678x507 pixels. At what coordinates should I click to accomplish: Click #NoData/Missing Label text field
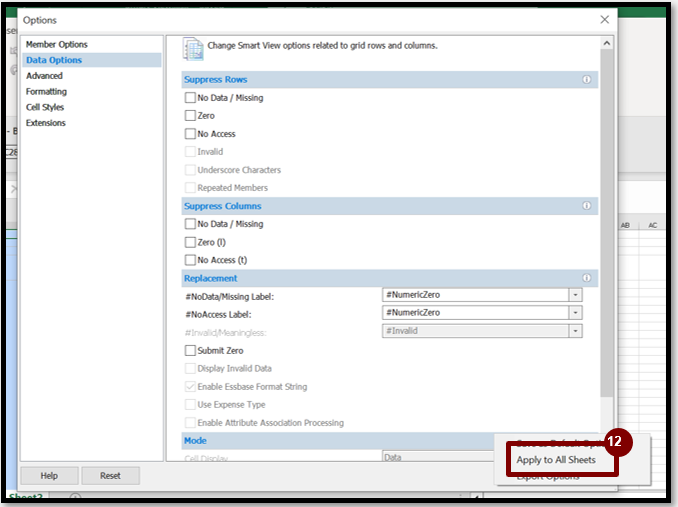tap(475, 295)
